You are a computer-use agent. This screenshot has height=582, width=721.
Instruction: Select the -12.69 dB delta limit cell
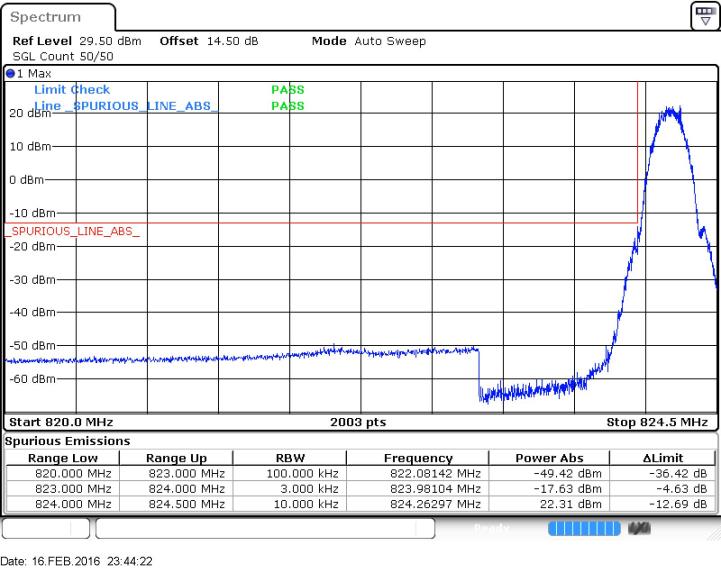[663, 504]
